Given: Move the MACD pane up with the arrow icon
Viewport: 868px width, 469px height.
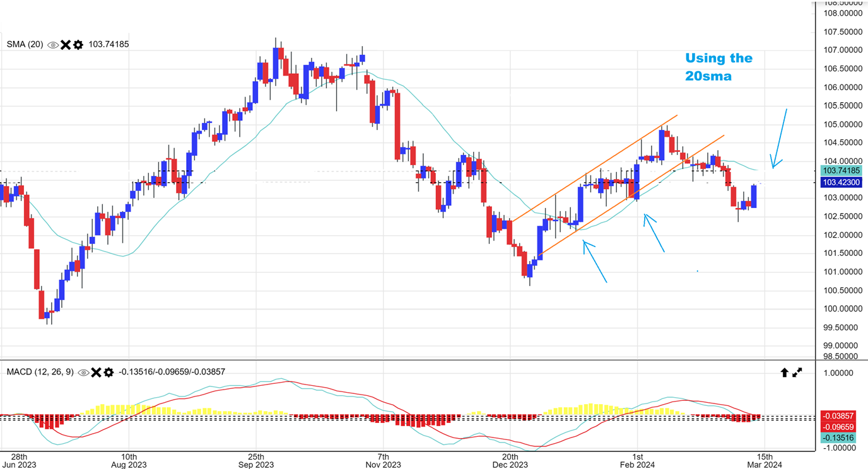Looking at the screenshot, I should click(x=785, y=373).
